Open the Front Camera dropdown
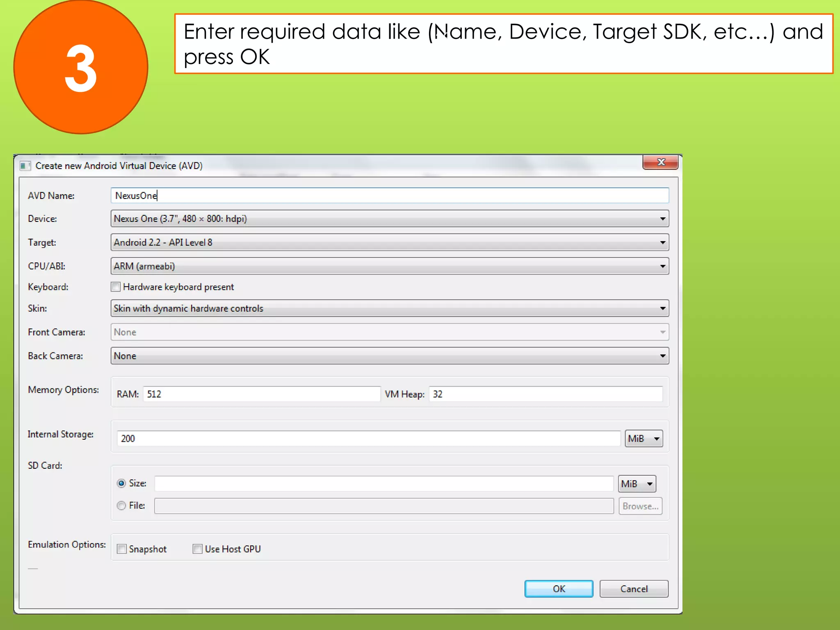 pyautogui.click(x=390, y=332)
